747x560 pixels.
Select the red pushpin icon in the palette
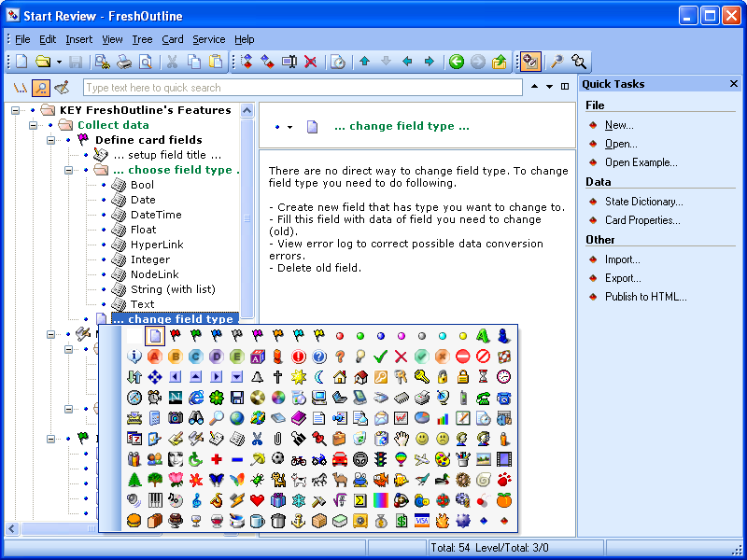click(x=319, y=439)
